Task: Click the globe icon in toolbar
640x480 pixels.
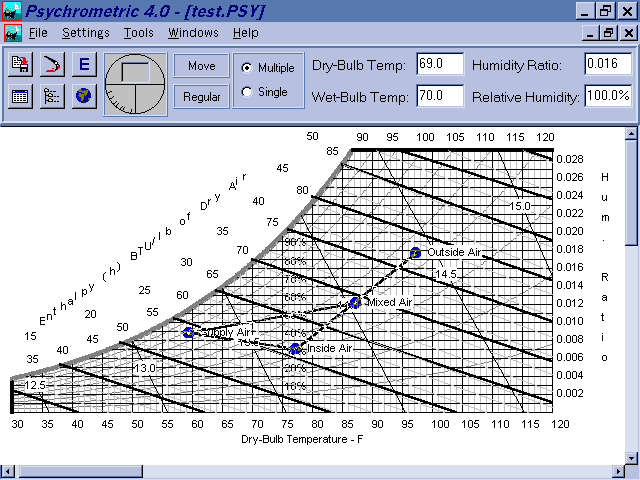Action: (x=84, y=96)
